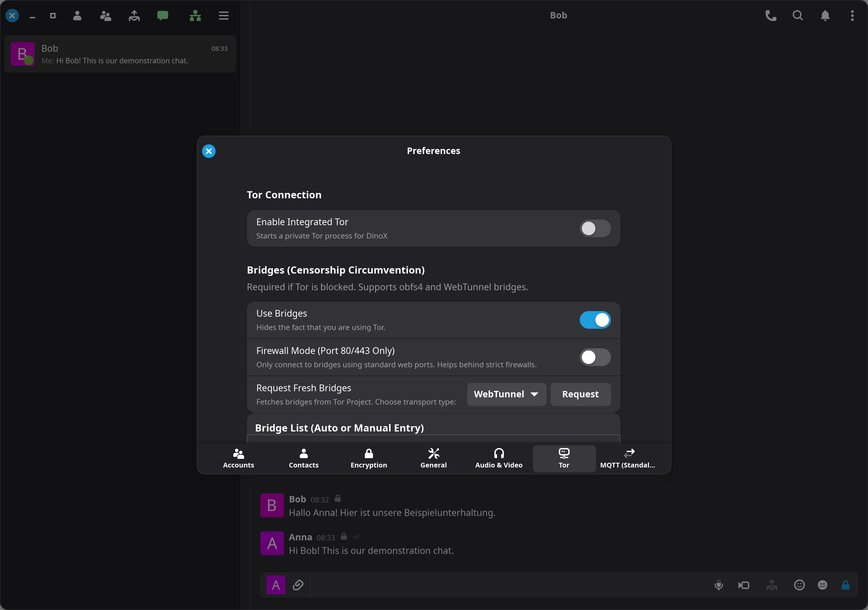
Task: Select the Tor preferences tab
Action: coord(564,459)
